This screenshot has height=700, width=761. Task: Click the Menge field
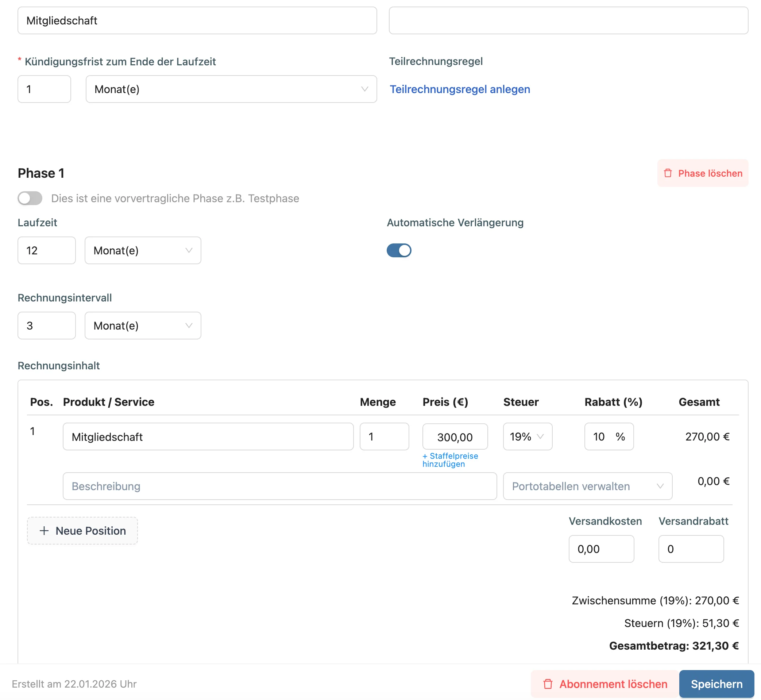point(384,436)
